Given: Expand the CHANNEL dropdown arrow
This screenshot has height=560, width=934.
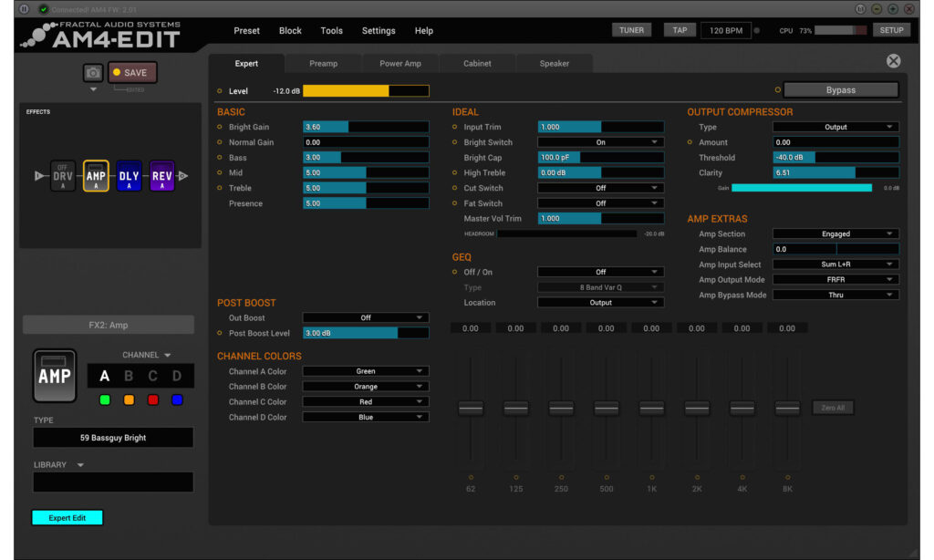Looking at the screenshot, I should pyautogui.click(x=168, y=355).
